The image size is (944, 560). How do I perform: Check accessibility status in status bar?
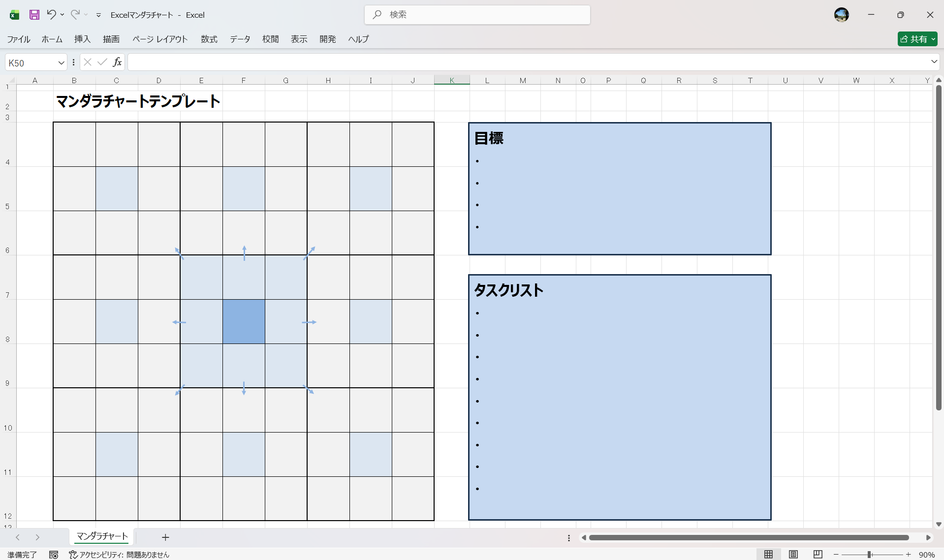pyautogui.click(x=119, y=555)
